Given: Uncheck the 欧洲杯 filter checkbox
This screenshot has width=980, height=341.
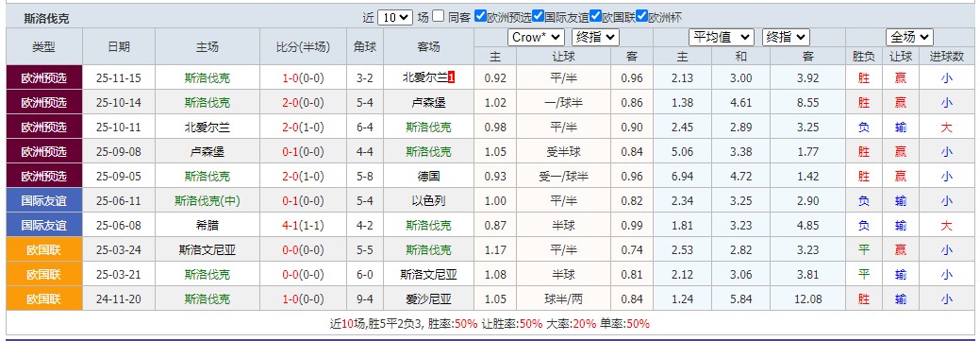Looking at the screenshot, I should 641,17.
